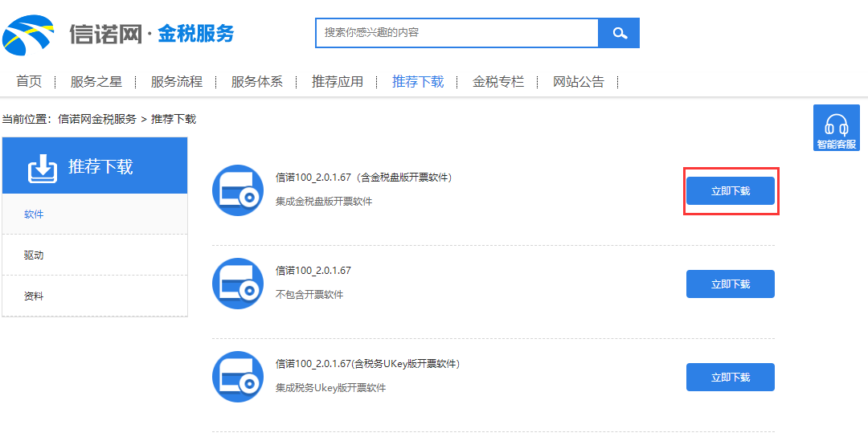868x437 pixels.
Task: Click description 不包含开票软件
Action: tap(309, 294)
